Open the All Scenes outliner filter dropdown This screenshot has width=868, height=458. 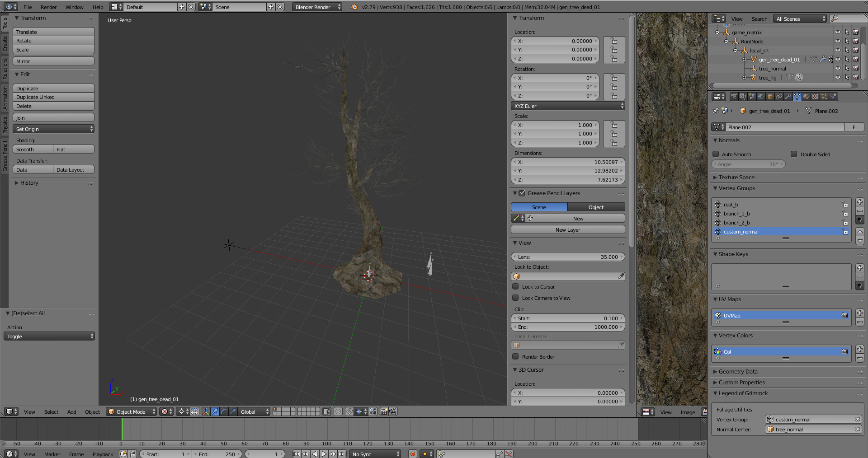pos(800,19)
